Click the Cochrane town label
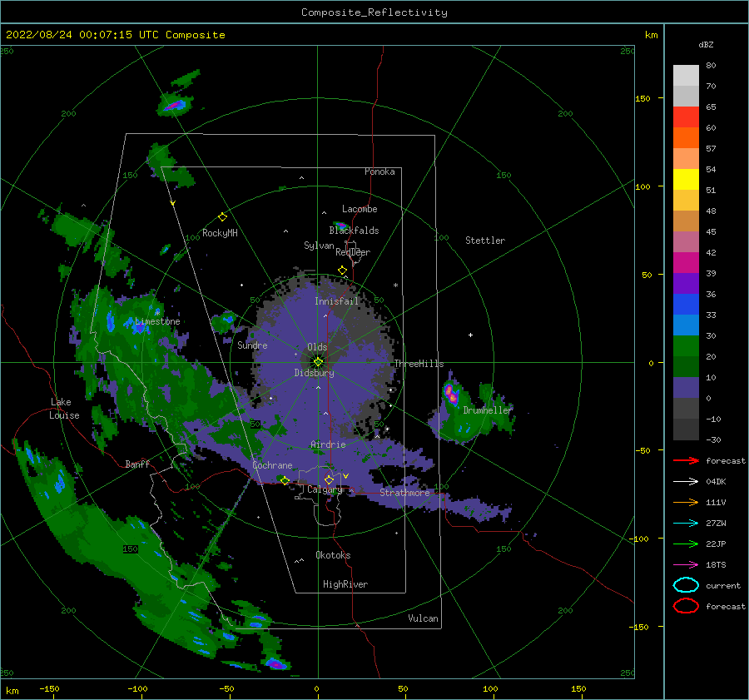 point(272,465)
